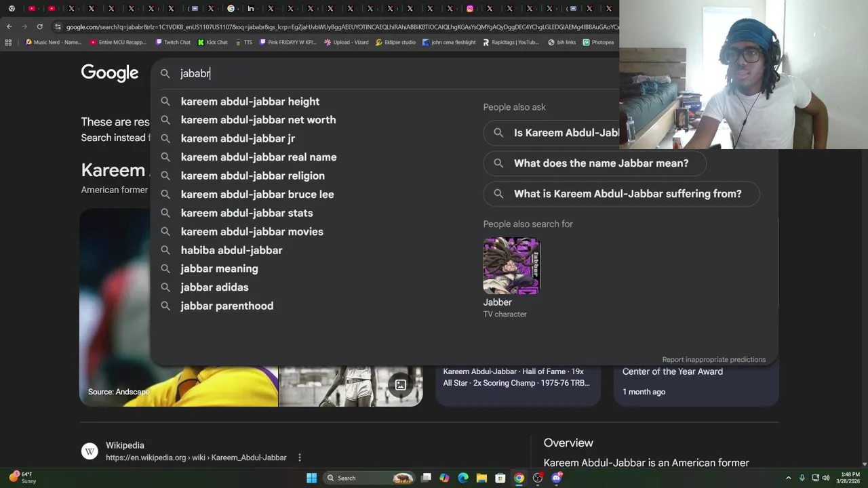The image size is (868, 488).
Task: Open Microsoft Edge from the taskbar
Action: 463,478
